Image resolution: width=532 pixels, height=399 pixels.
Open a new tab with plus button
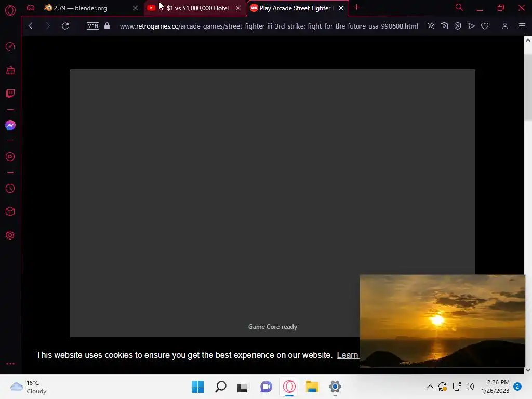pos(356,7)
